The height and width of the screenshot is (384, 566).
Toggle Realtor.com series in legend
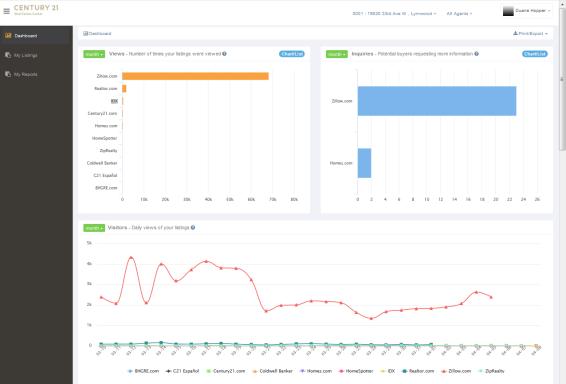(x=418, y=371)
